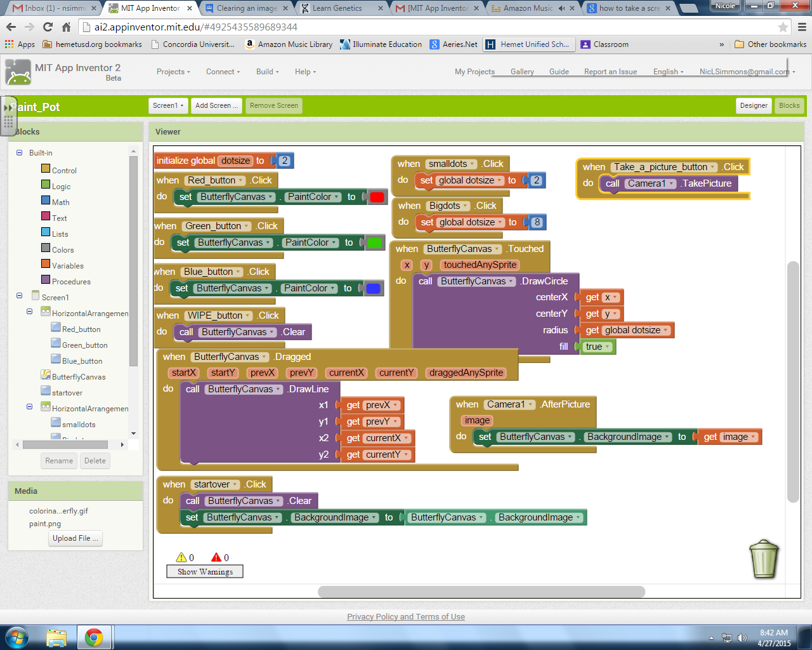
Task: Click the Show Warnings button
Action: click(205, 572)
